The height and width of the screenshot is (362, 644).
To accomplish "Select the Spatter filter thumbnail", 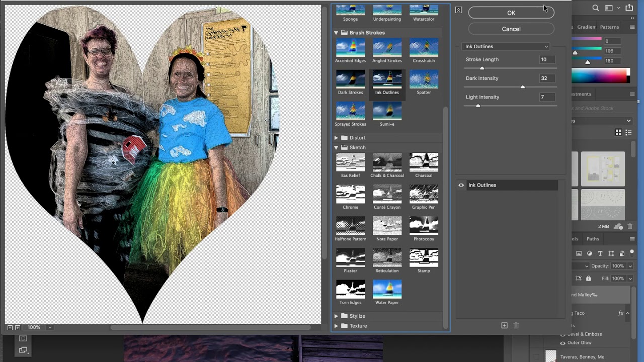I will (x=424, y=79).
